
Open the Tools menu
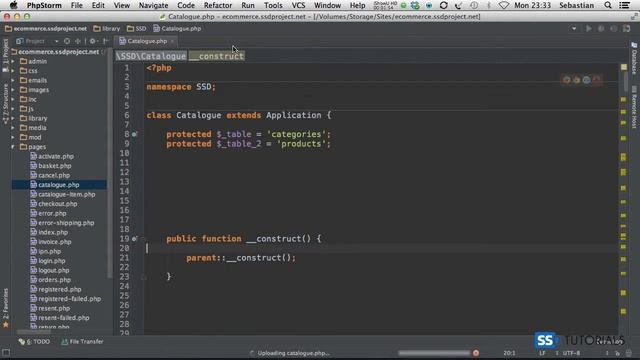coord(273,5)
